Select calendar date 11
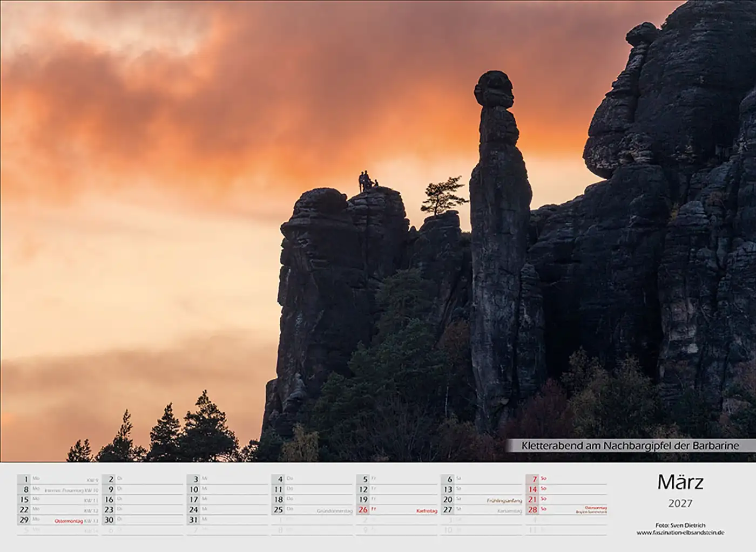756x552 pixels. click(x=279, y=489)
